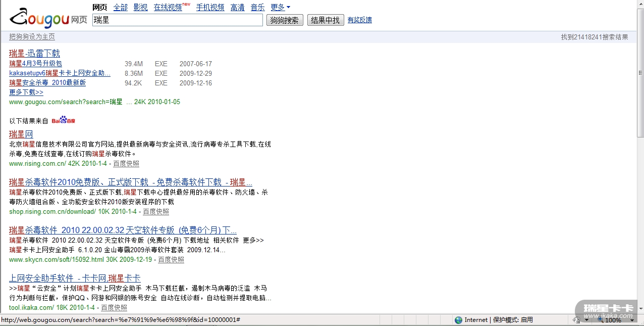
Task: Open 百度快照 for www.rising.com.cn
Action: point(126,164)
